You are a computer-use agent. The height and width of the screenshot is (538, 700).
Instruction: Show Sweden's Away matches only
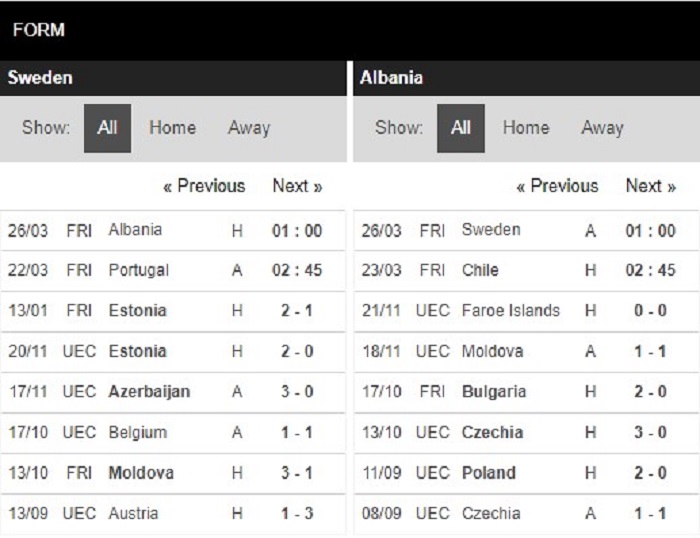249,128
